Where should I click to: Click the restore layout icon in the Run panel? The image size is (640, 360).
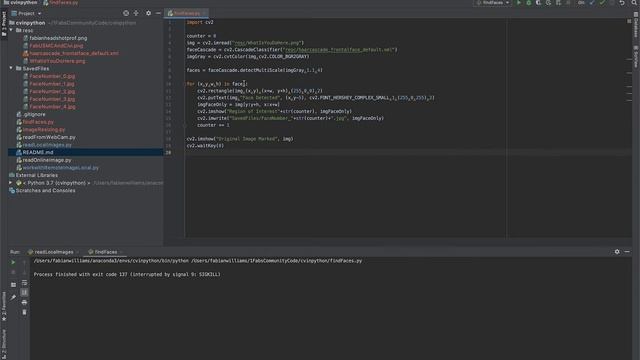pos(13,284)
